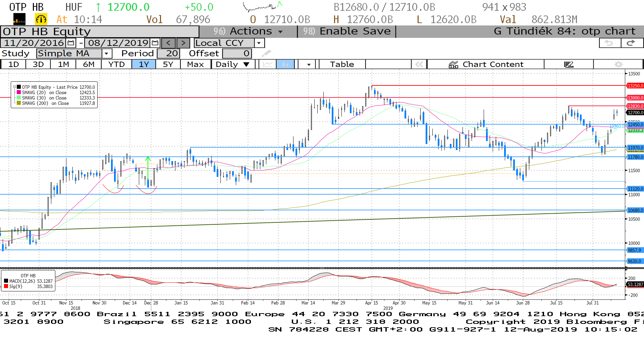
Task: Select the 9630.0 blue level label
Action: (x=634, y=261)
